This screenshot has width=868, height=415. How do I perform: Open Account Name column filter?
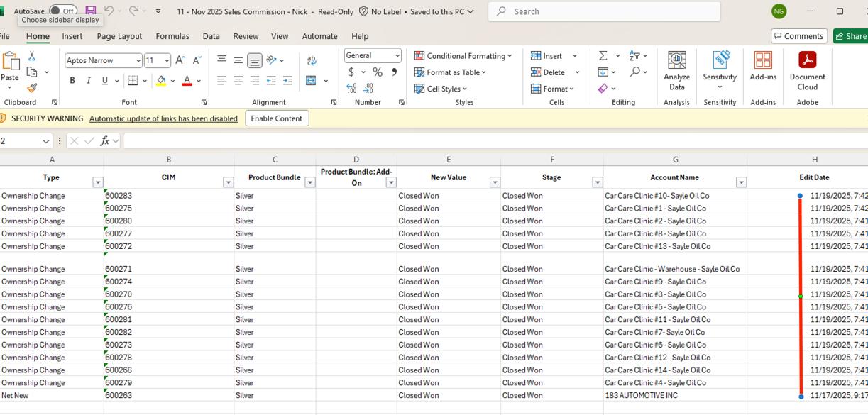741,182
